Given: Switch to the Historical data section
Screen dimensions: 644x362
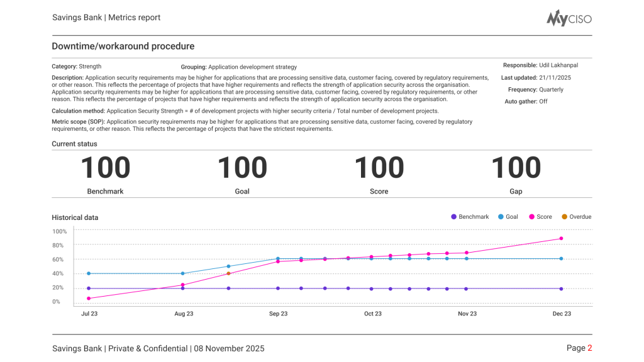Looking at the screenshot, I should pos(75,217).
